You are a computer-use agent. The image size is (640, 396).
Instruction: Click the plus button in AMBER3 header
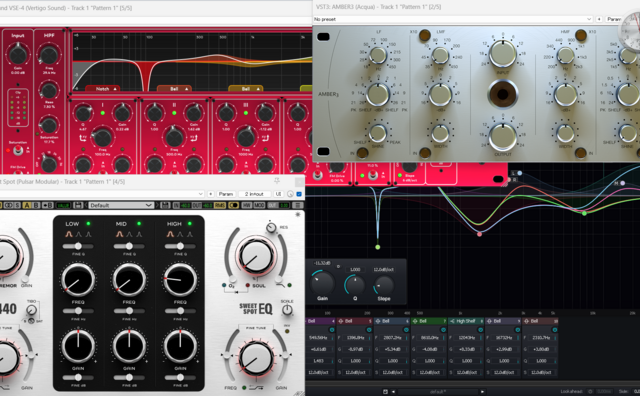click(599, 19)
